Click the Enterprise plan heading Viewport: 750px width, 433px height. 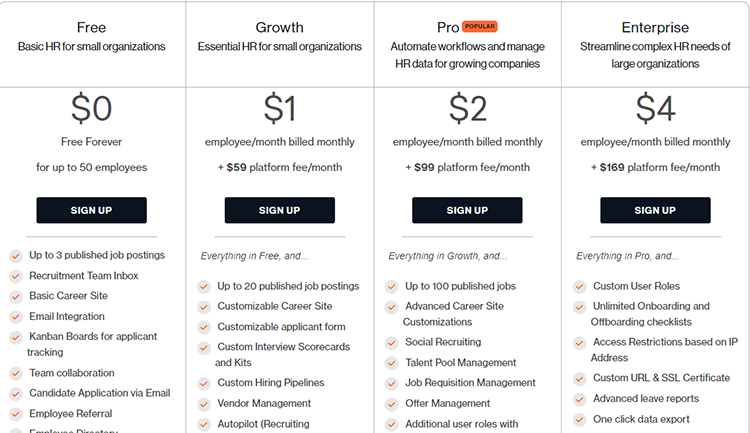pos(655,27)
